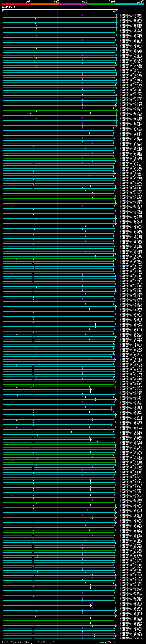The height and width of the screenshot is (644, 146).
Task: Open hit UniRef100_A9S2A9
Action: (x=131, y=22)
